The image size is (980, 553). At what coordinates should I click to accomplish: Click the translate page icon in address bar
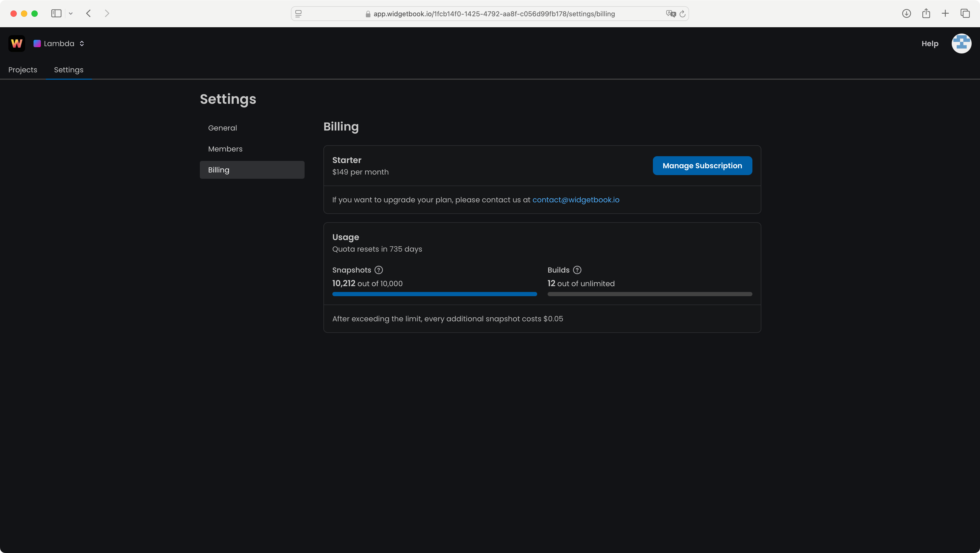(x=670, y=14)
